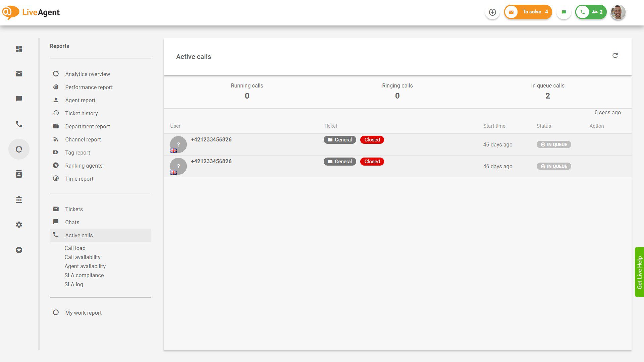This screenshot has height=362, width=644.
Task: Switch to the Active calls report section
Action: click(x=78, y=235)
